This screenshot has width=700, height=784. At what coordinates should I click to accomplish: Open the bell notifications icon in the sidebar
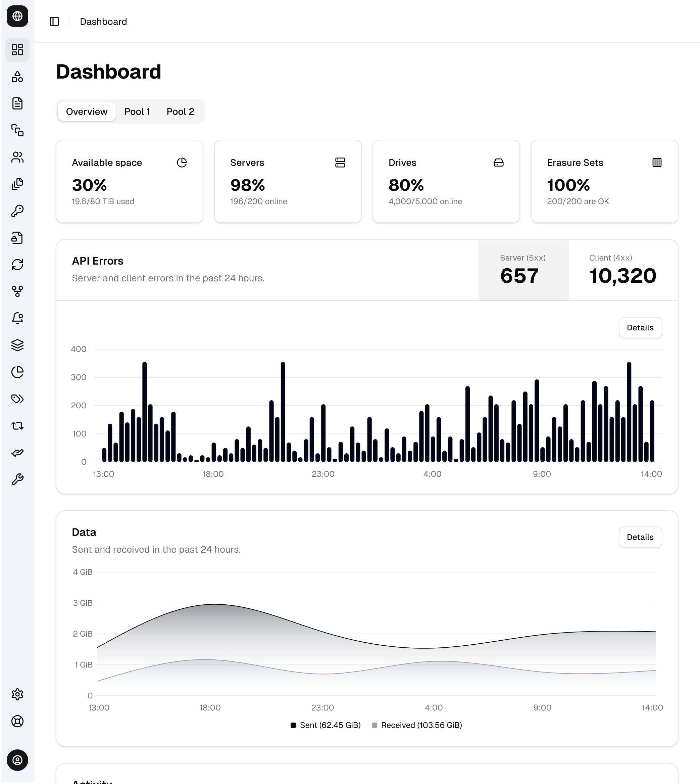(x=17, y=318)
